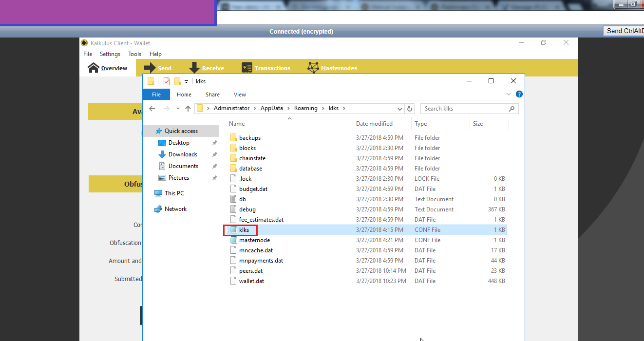Select Quick access in navigation pane
This screenshot has width=644, height=341.
pos(181,131)
